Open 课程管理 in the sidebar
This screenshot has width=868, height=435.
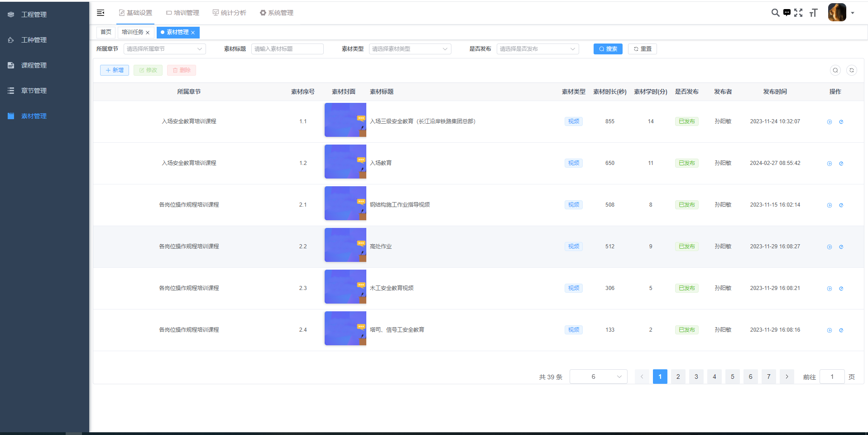[x=34, y=65]
